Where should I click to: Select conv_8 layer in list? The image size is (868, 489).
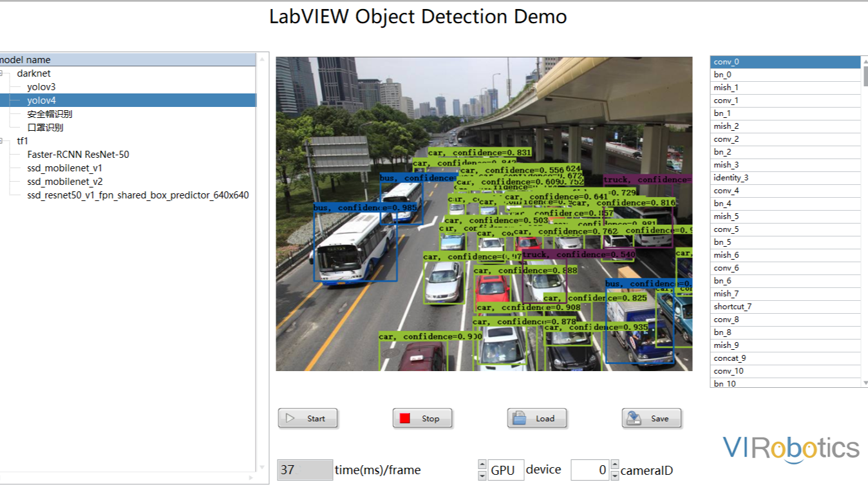pyautogui.click(x=786, y=320)
